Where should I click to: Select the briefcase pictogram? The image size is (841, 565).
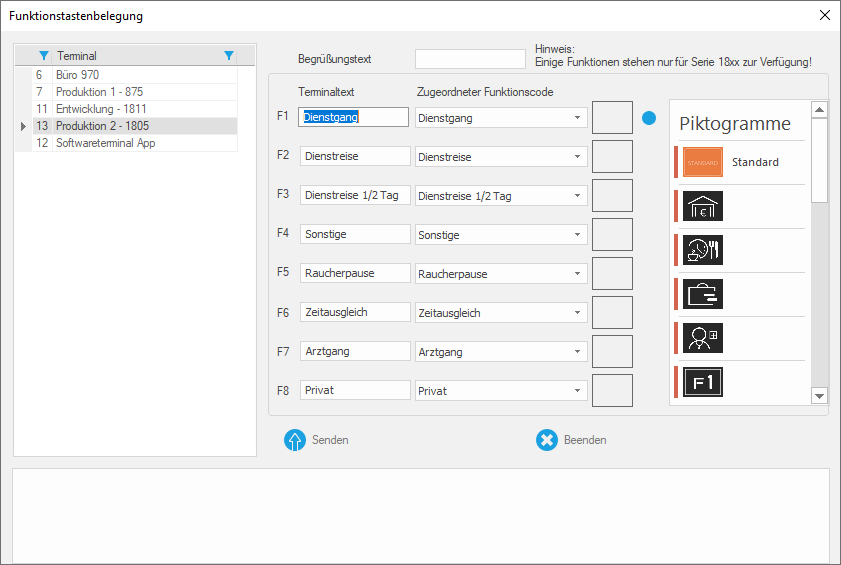702,294
